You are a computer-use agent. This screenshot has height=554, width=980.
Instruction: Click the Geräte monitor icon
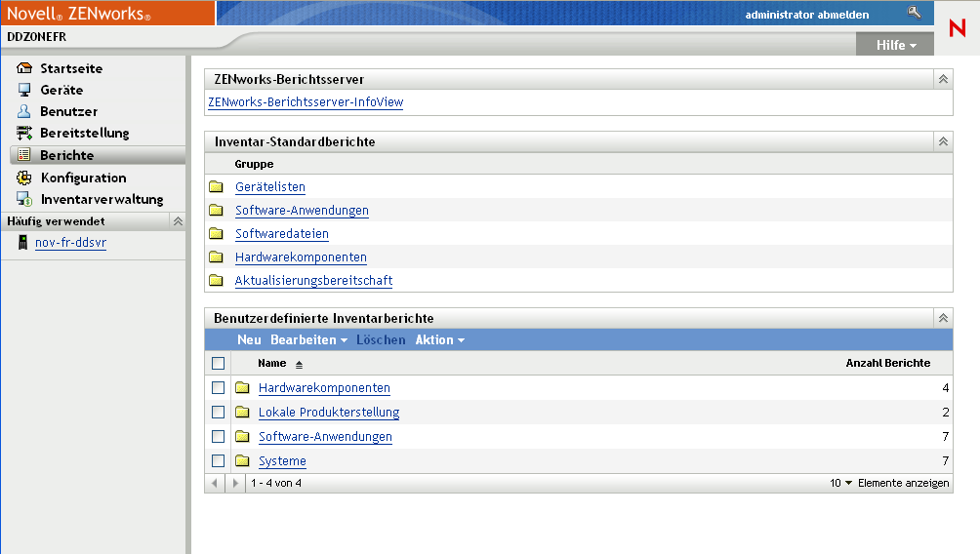pyautogui.click(x=24, y=90)
